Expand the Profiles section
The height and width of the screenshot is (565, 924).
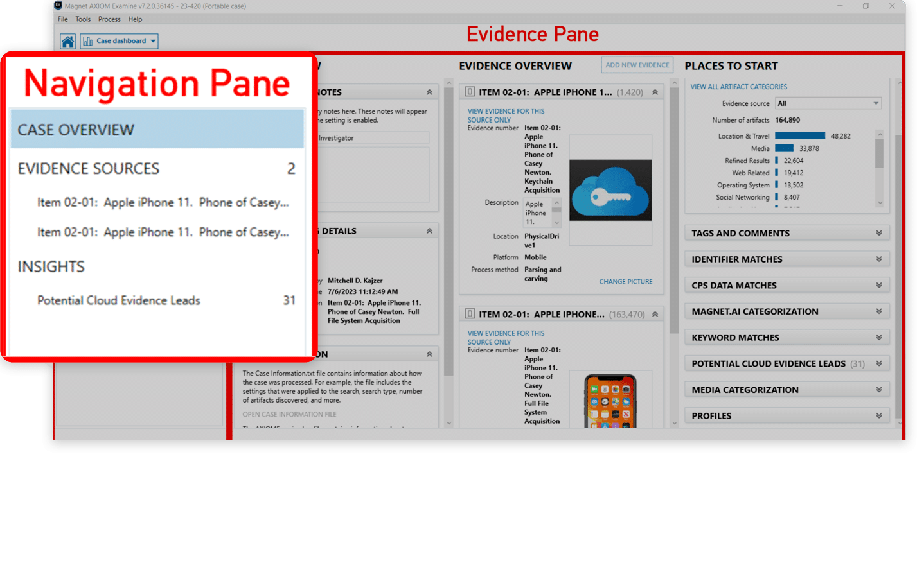786,416
